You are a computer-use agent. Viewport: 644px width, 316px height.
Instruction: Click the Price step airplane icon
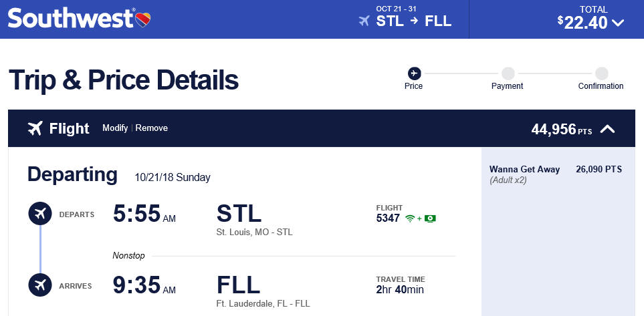pos(415,73)
